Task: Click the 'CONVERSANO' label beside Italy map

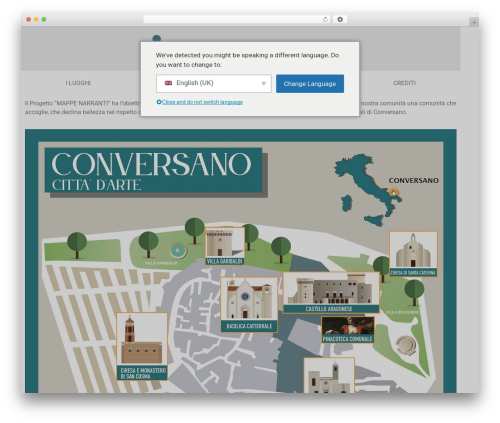Action: coord(413,180)
